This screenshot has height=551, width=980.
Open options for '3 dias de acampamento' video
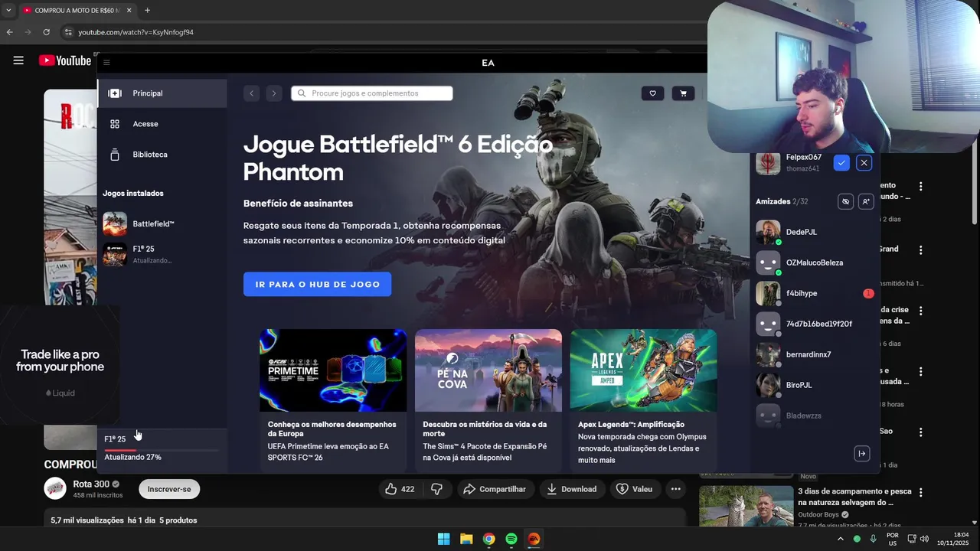[x=920, y=493]
